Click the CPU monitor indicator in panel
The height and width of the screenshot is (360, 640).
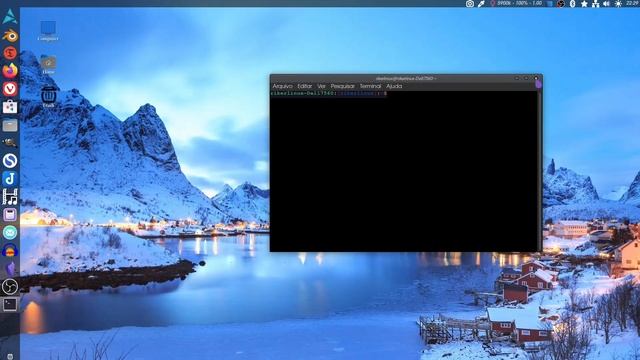tap(516, 3)
